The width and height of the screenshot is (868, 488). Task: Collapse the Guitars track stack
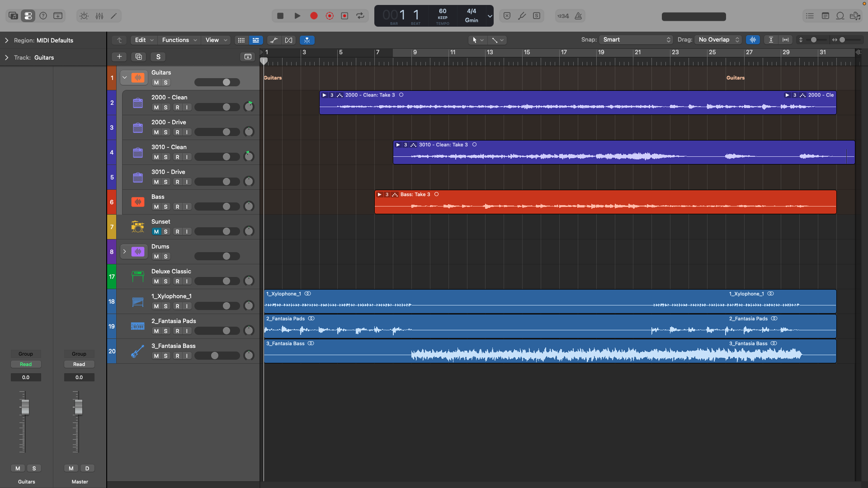pyautogui.click(x=124, y=78)
